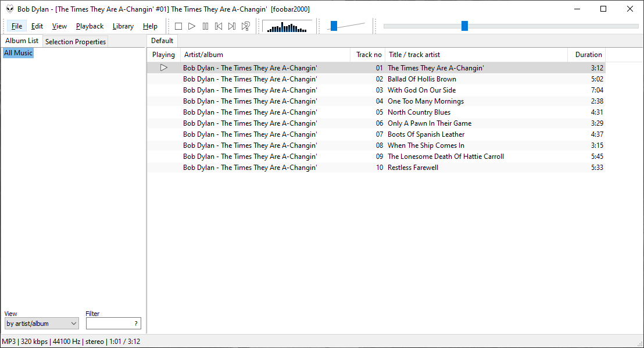Skip to the next track
The height and width of the screenshot is (348, 644).
click(x=232, y=26)
